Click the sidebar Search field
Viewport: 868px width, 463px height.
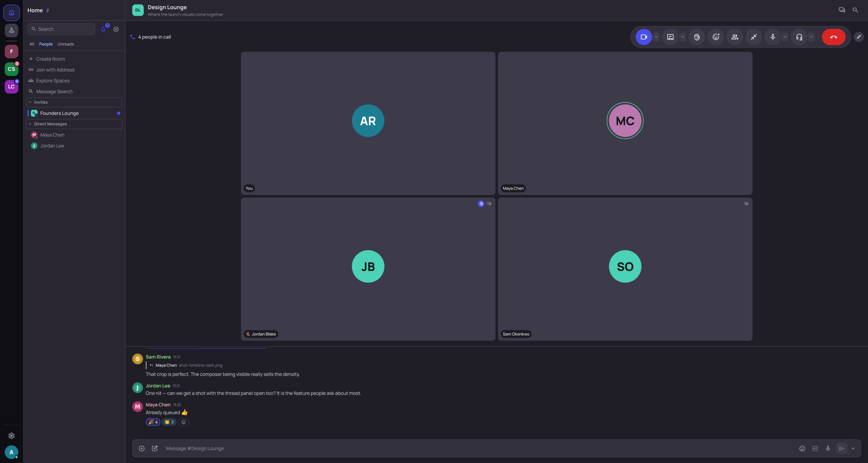click(61, 29)
